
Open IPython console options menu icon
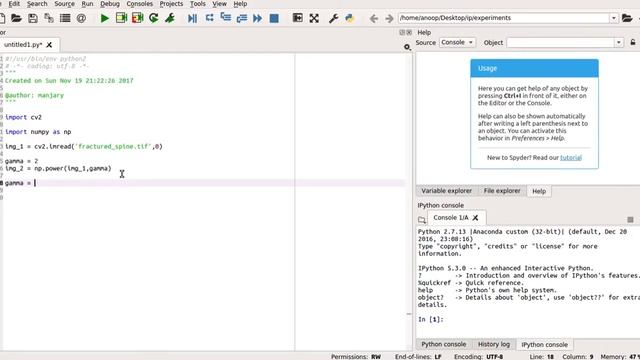(x=630, y=220)
